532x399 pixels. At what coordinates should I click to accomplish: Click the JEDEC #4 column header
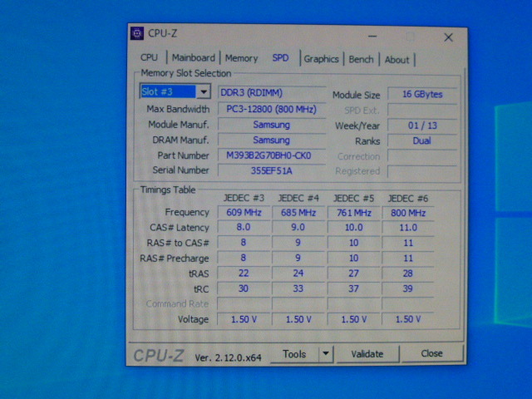(298, 198)
